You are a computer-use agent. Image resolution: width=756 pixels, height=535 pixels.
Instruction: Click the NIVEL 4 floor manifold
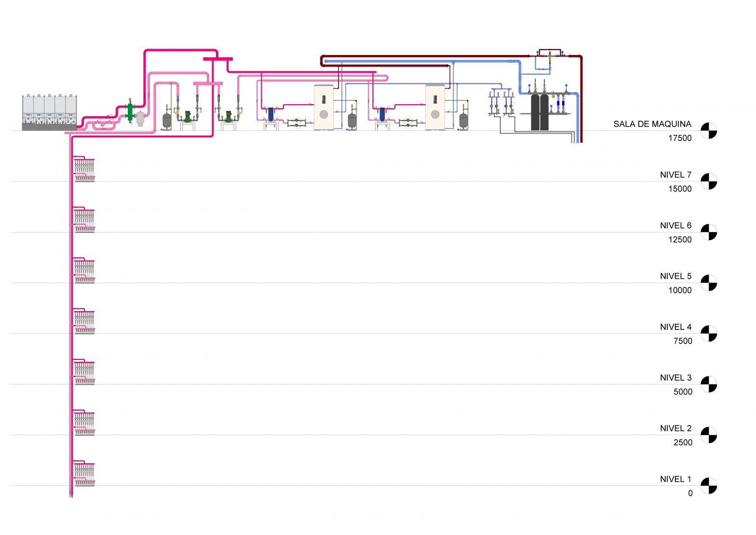coord(84,322)
